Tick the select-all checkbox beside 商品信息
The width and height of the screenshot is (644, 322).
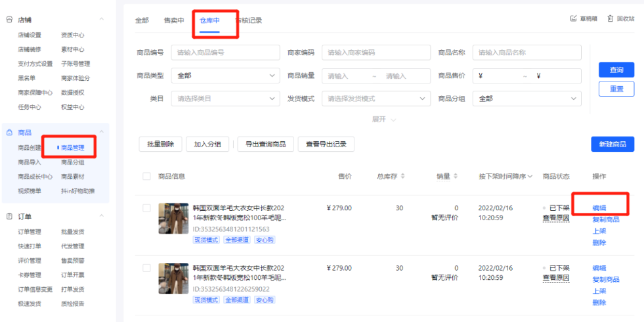click(146, 176)
